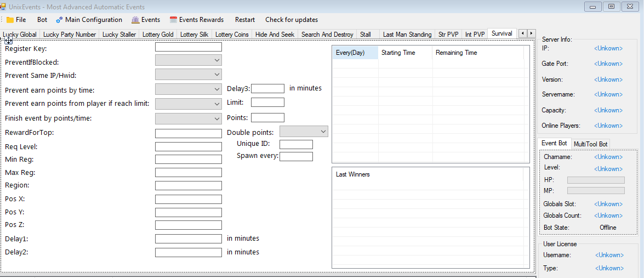Open Main Configuration menu
This screenshot has width=644, height=278.
click(89, 20)
